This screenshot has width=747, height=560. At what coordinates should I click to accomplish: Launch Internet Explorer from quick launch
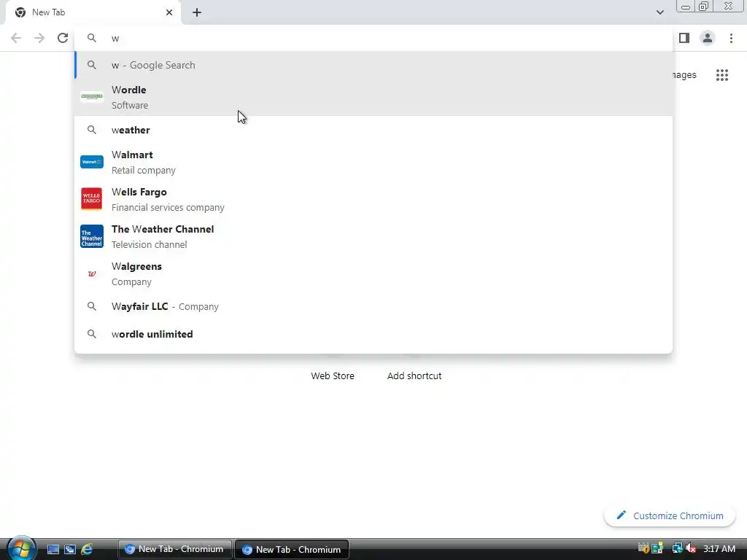coord(87,550)
